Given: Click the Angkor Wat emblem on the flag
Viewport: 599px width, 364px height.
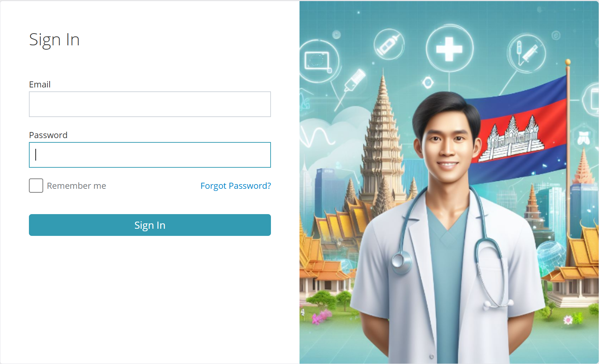Looking at the screenshot, I should click(512, 138).
